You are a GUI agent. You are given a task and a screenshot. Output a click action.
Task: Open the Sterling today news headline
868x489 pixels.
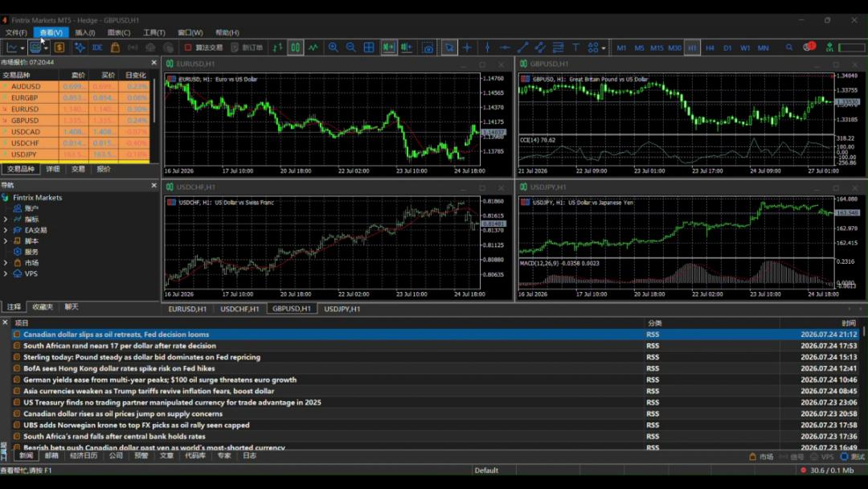click(x=141, y=357)
